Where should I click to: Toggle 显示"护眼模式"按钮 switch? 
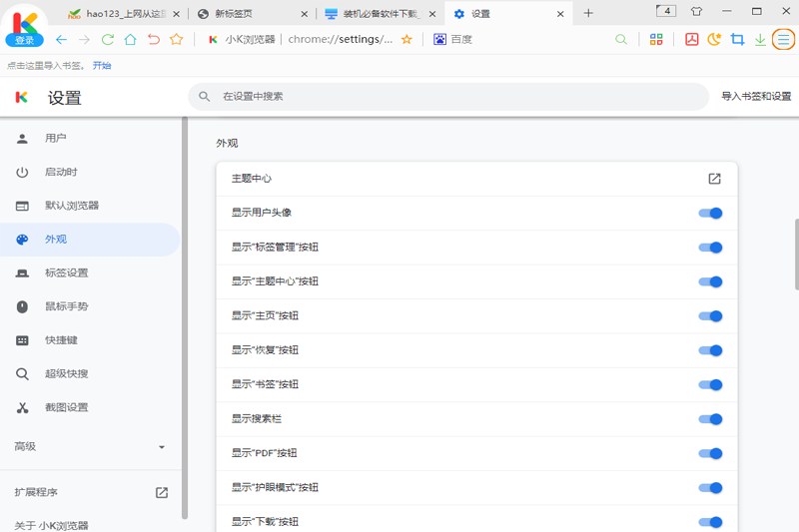[x=710, y=488]
